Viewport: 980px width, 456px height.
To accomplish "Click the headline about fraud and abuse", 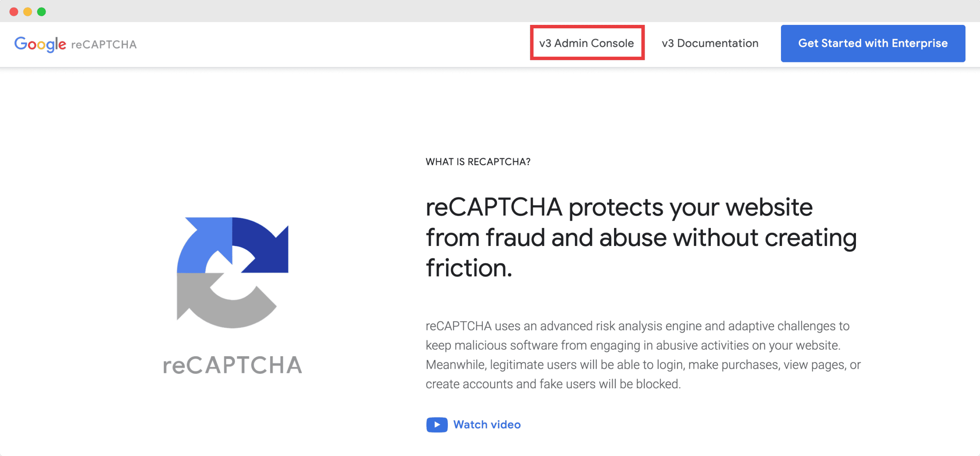I will [x=641, y=237].
